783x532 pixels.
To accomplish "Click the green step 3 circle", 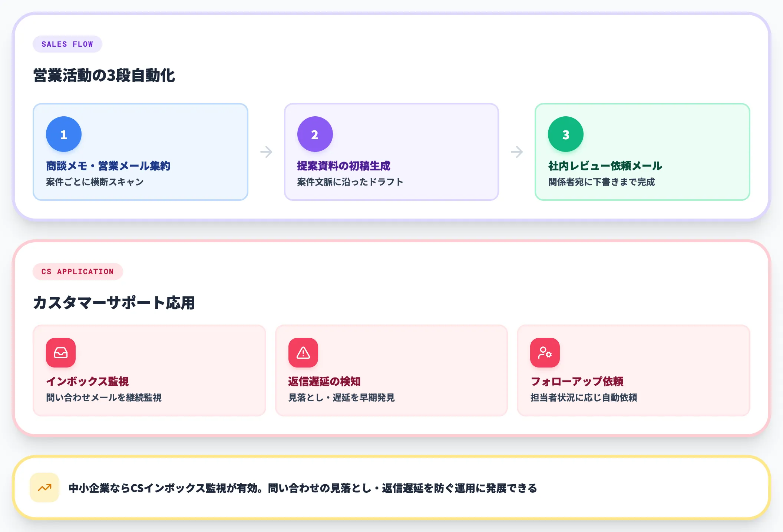I will [x=565, y=134].
